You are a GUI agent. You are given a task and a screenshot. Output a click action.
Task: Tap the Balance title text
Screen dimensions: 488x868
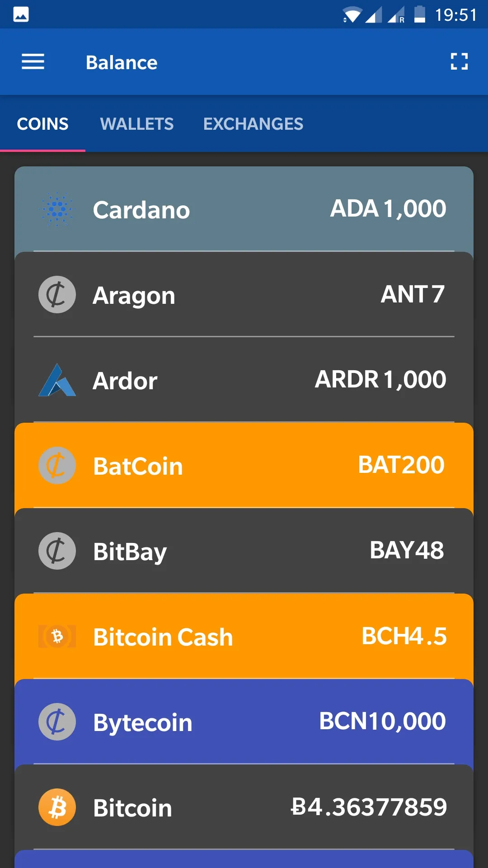coord(122,62)
